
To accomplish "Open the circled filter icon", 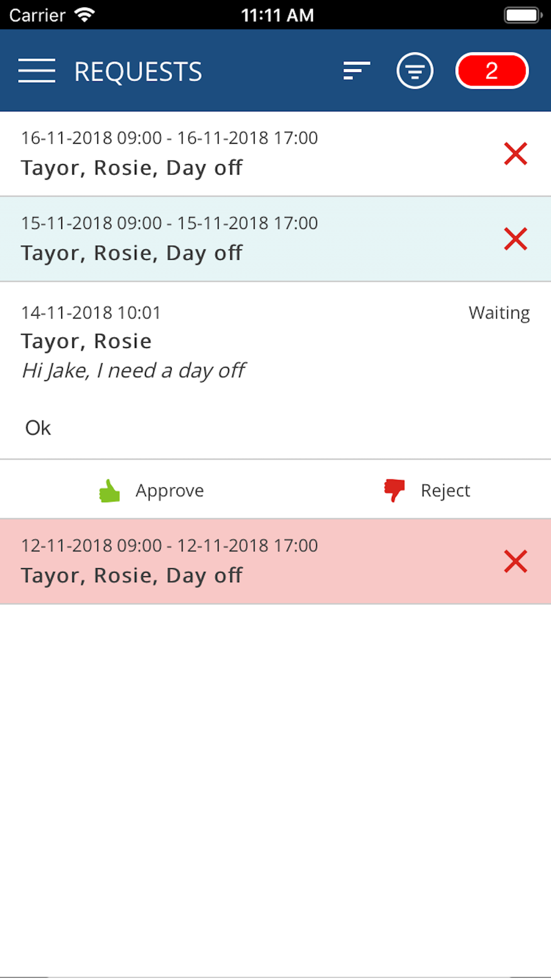I will [x=414, y=71].
